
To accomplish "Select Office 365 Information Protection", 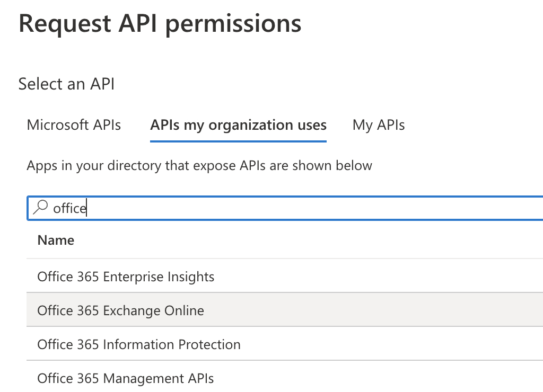I will [x=285, y=344].
